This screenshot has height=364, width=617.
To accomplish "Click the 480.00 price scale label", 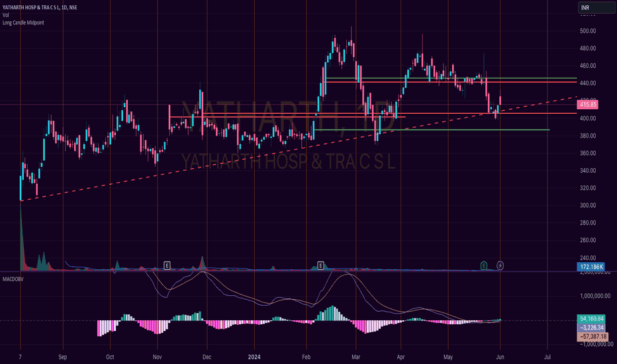I will pos(587,48).
